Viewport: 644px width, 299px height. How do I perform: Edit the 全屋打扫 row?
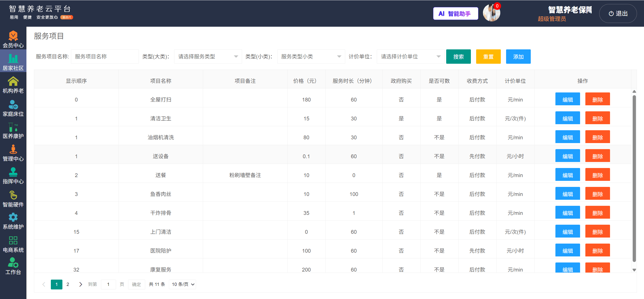pos(567,99)
